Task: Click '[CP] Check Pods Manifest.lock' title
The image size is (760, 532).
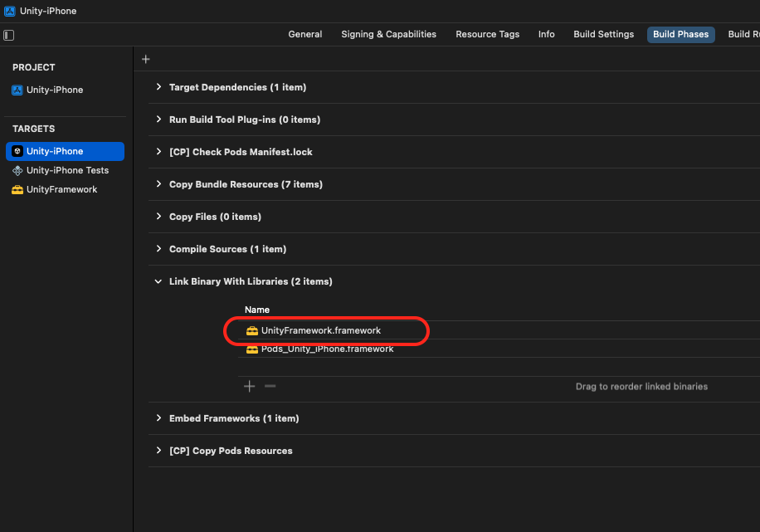Action: 241,152
